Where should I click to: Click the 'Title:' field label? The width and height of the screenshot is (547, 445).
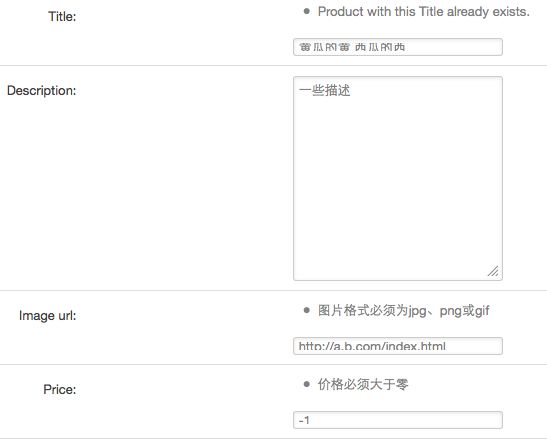coord(62,16)
